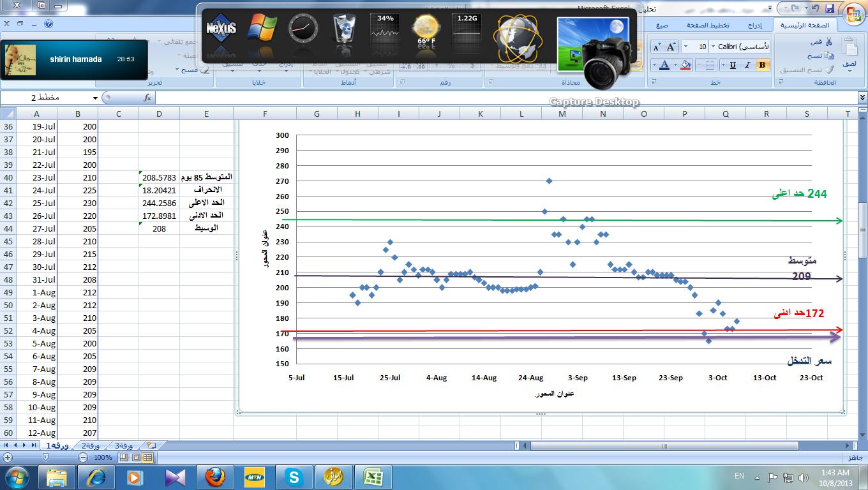The height and width of the screenshot is (490, 868).
Task: Go to last sheet navigation arrow
Action: pyautogui.click(x=34, y=445)
